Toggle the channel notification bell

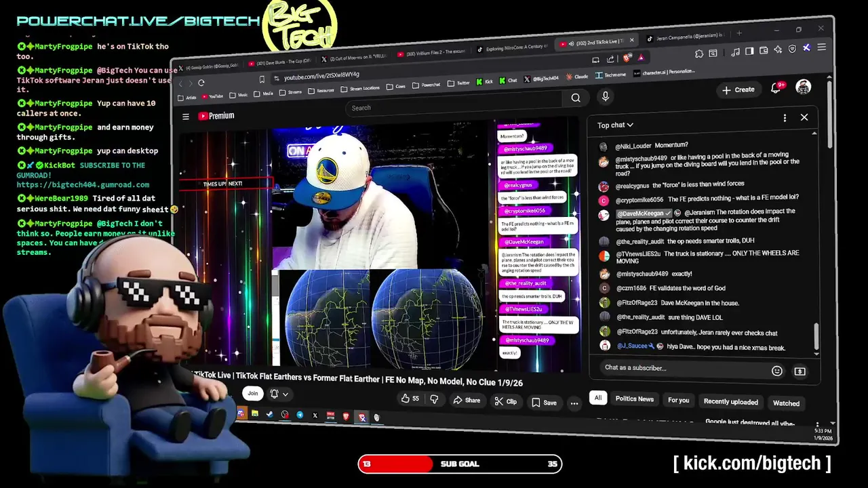click(x=274, y=394)
